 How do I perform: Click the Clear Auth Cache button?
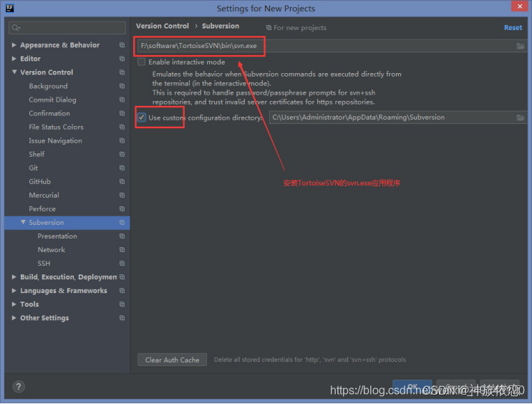coord(172,360)
